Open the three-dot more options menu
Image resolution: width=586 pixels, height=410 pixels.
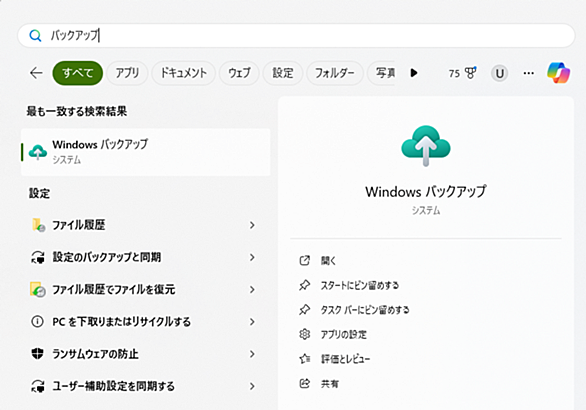528,73
